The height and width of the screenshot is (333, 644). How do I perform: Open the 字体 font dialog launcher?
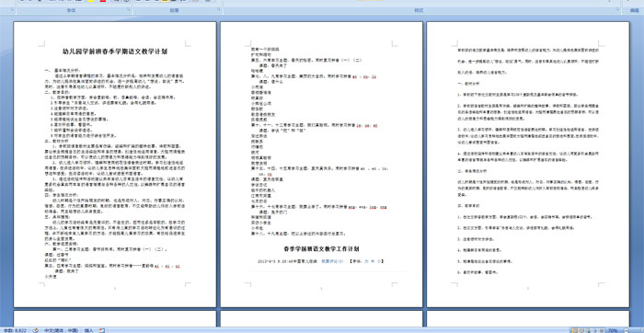tap(129, 9)
